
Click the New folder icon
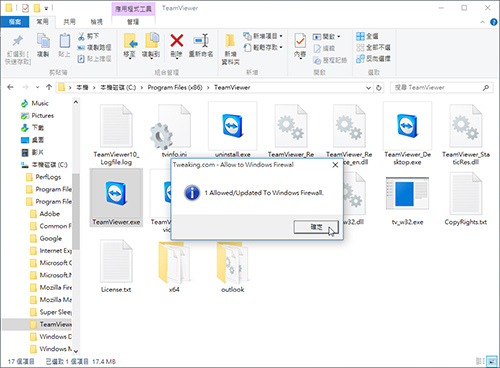(x=230, y=42)
